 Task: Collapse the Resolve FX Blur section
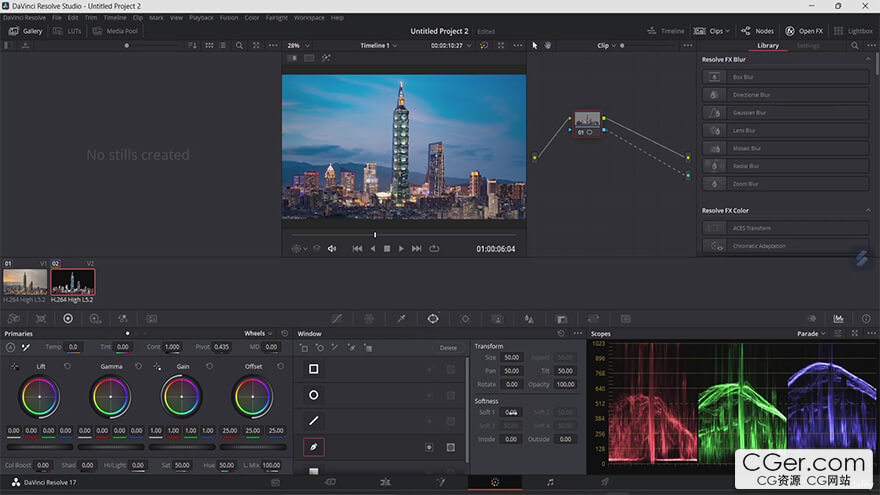click(868, 59)
